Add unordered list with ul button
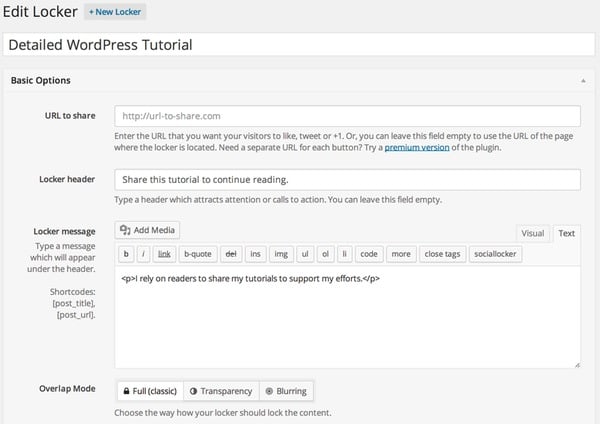Image resolution: width=600 pixels, height=424 pixels. point(305,254)
